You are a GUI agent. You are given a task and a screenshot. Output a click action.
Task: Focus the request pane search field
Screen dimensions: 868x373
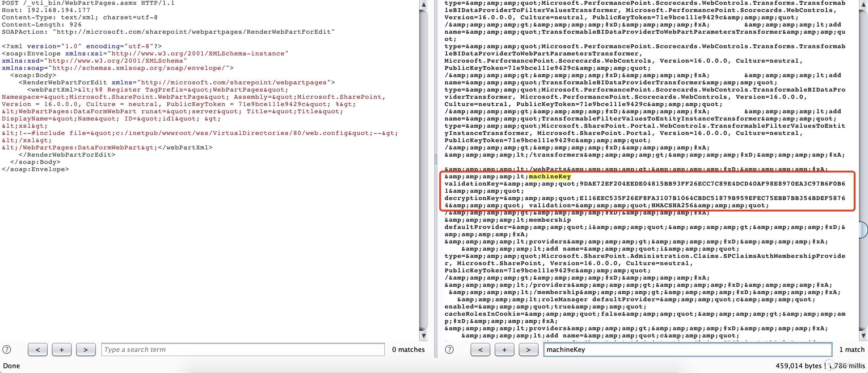tap(242, 349)
